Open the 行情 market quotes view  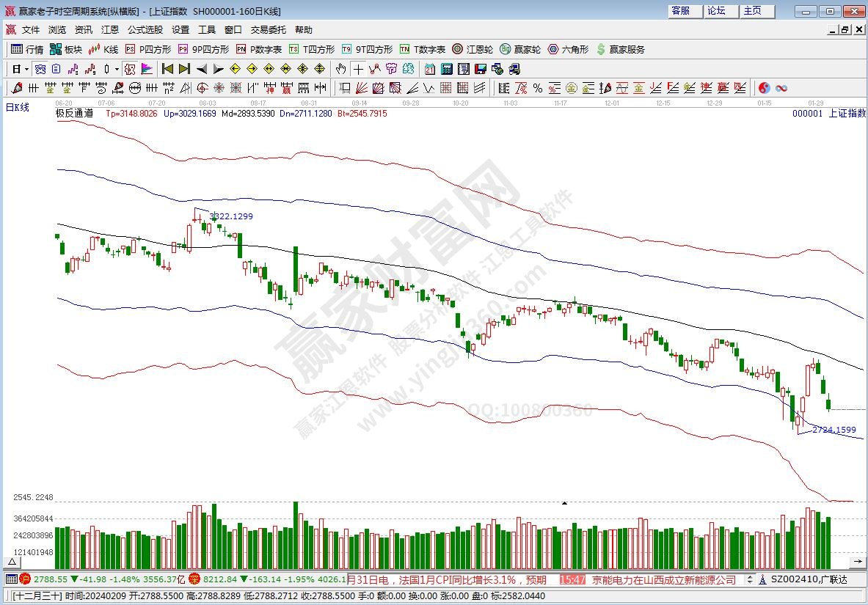(27, 49)
